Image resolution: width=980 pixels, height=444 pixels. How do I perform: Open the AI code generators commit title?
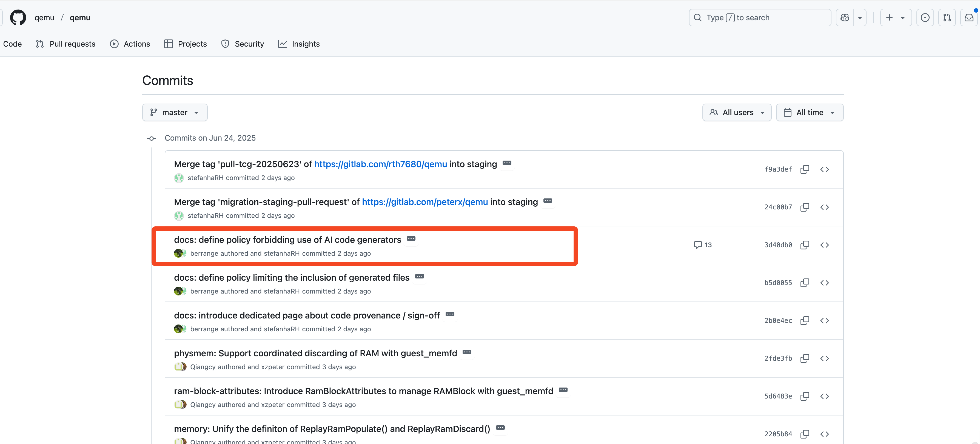coord(287,240)
